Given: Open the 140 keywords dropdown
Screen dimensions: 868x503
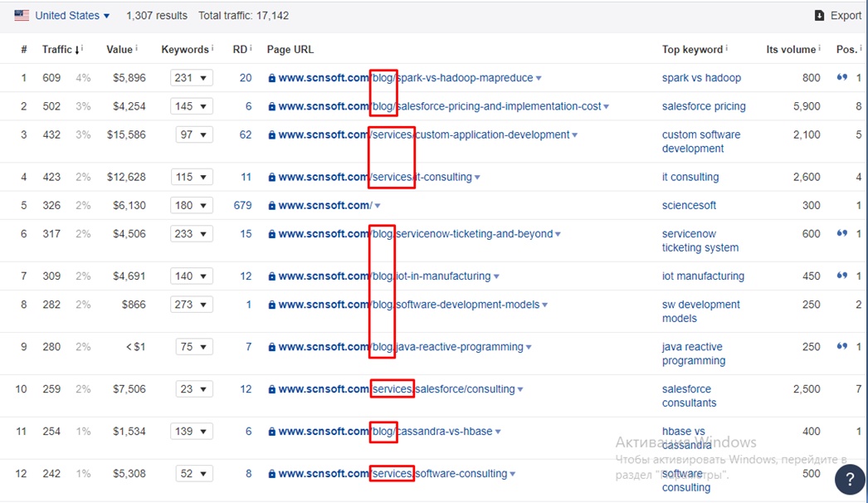Looking at the screenshot, I should 192,276.
